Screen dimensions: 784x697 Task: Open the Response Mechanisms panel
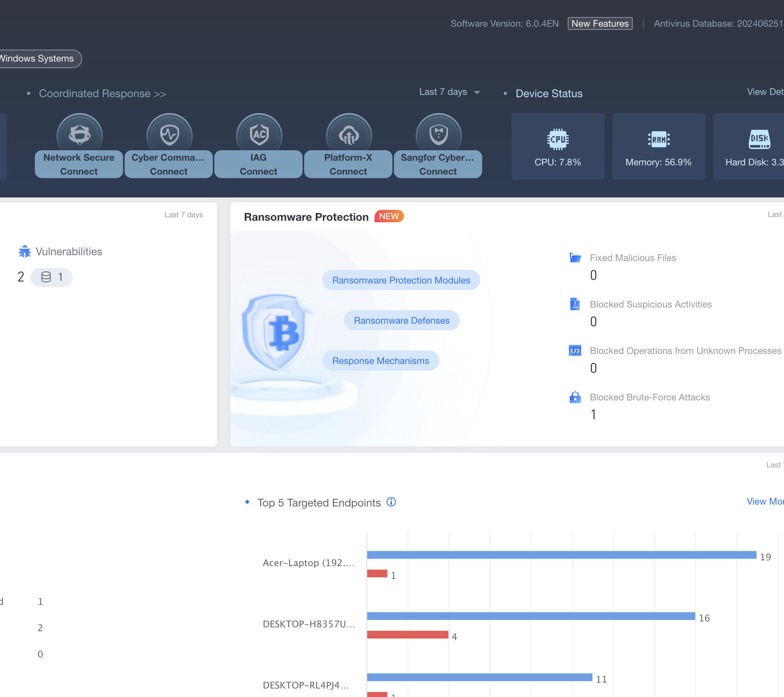tap(380, 361)
